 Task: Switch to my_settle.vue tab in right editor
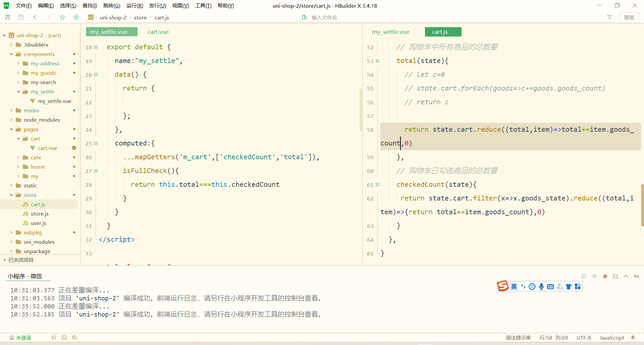[390, 32]
